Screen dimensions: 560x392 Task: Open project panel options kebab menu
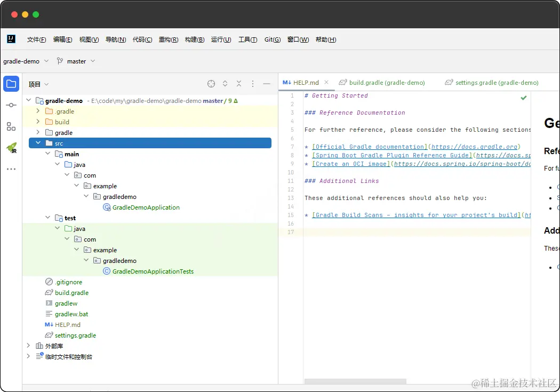(x=252, y=84)
